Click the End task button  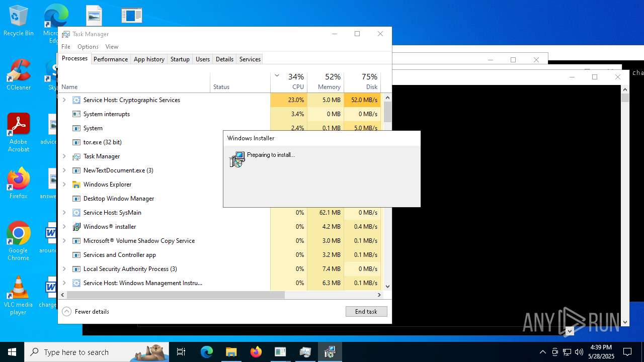tap(366, 312)
